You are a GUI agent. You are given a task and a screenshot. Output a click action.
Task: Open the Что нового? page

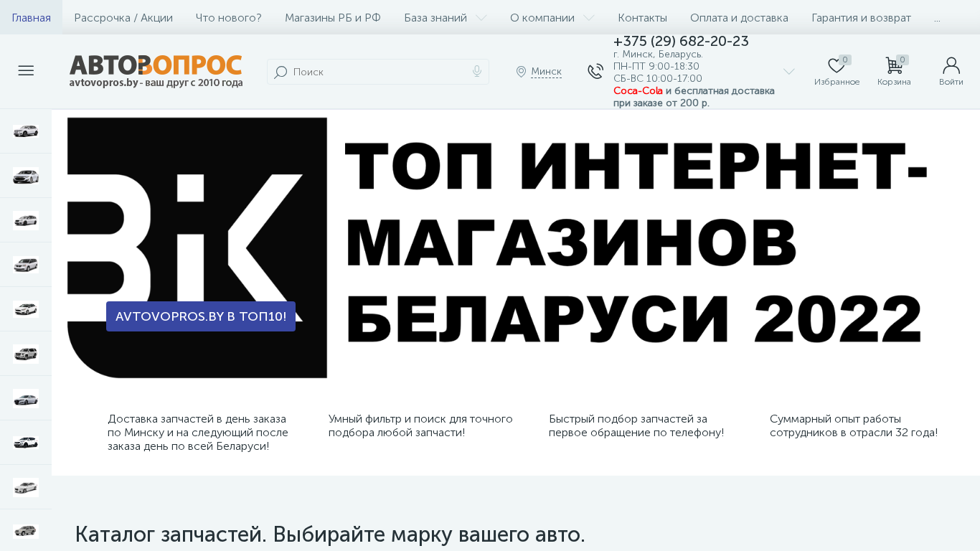coord(229,17)
